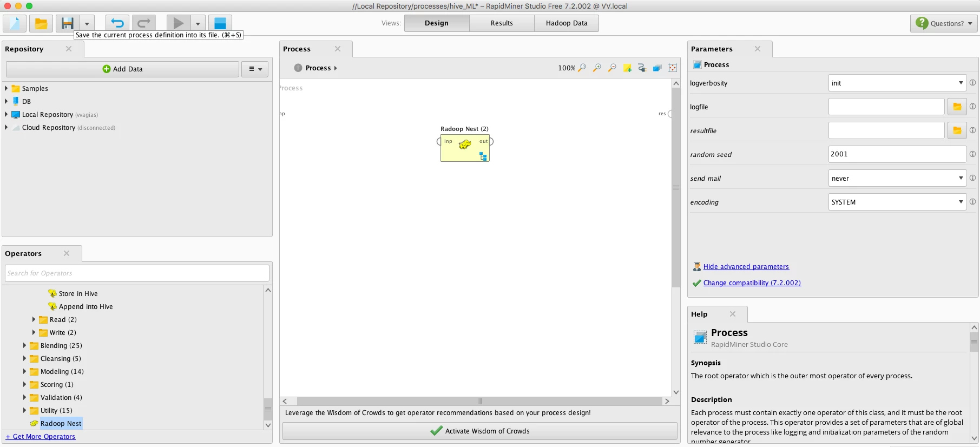Reset the process zoom to 100%
Screen dimensions: 980x447
click(x=582, y=68)
